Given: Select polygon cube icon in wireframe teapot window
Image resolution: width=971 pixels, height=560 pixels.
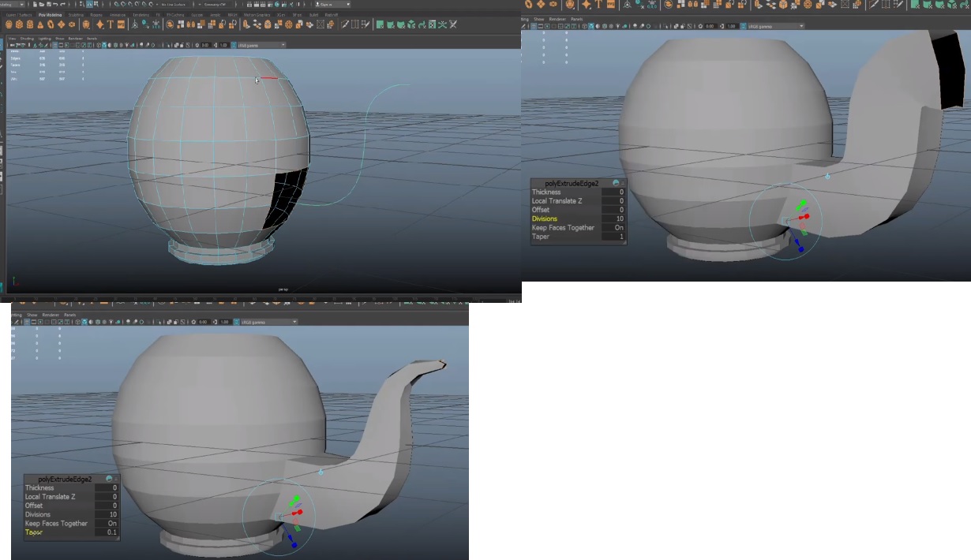Looking at the screenshot, I should (x=19, y=24).
